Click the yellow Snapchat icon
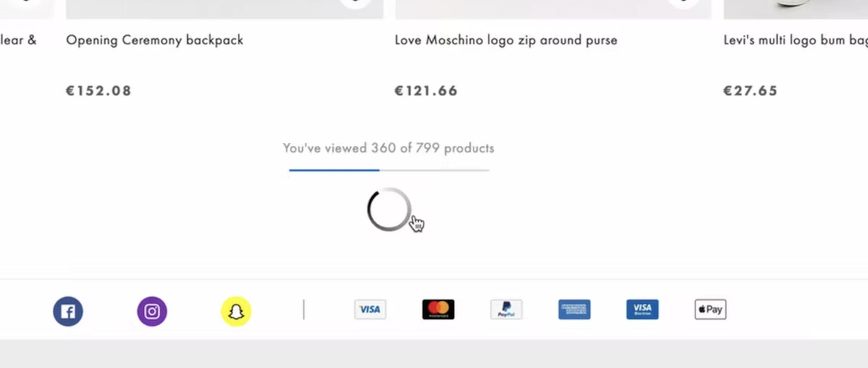The height and width of the screenshot is (368, 868). (236, 312)
